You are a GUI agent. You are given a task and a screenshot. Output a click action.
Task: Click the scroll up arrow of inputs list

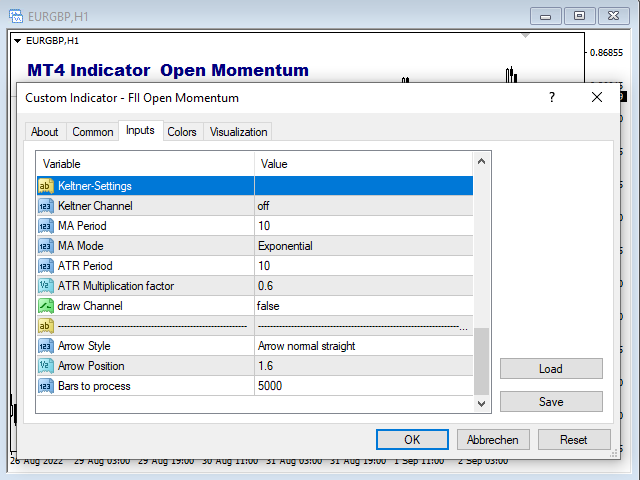click(x=481, y=162)
